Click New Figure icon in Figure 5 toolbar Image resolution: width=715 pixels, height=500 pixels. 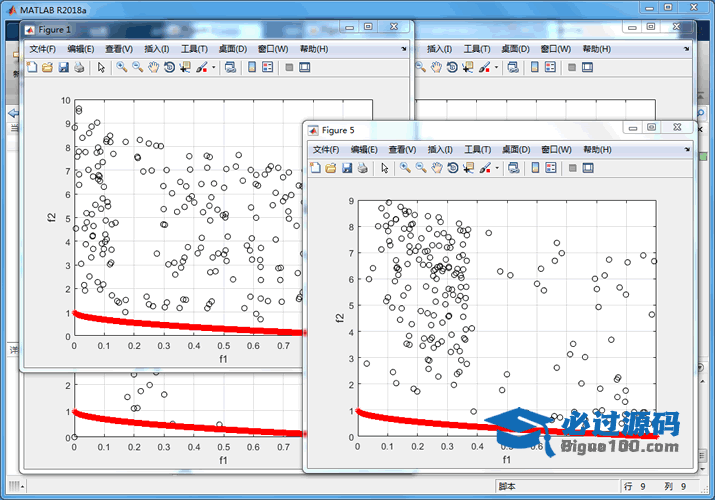click(316, 168)
